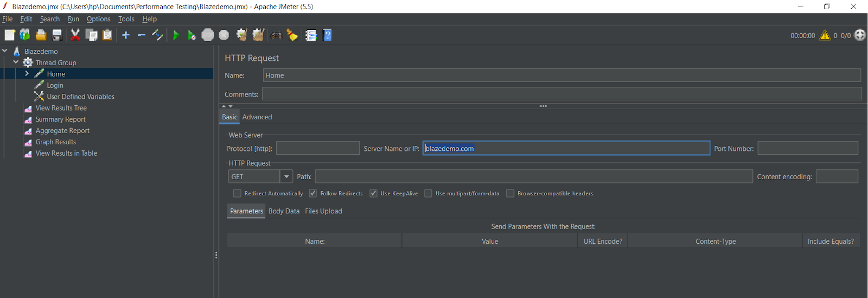Select View Results Tree listener

point(61,108)
